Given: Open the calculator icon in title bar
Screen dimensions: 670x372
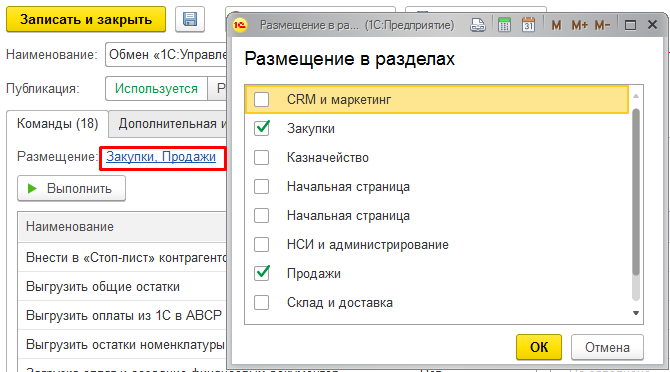Looking at the screenshot, I should tap(504, 25).
